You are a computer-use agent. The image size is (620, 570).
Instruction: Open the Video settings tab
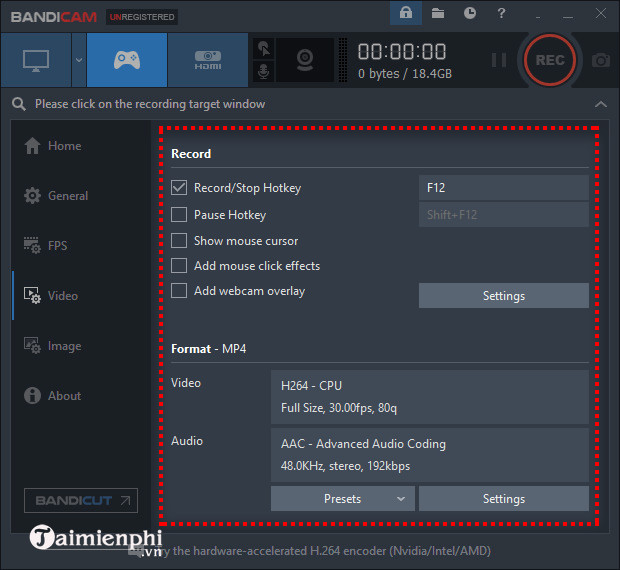point(51,295)
